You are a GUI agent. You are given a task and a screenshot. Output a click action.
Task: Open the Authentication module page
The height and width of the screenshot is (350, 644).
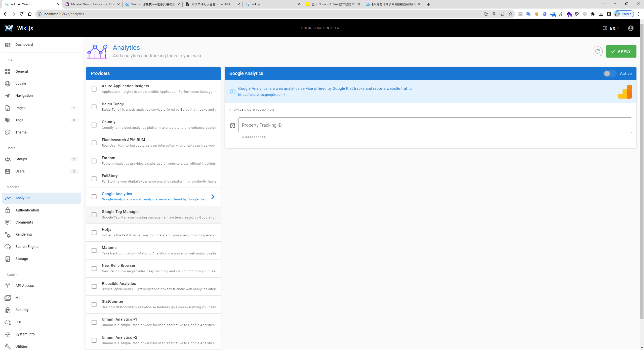(27, 210)
